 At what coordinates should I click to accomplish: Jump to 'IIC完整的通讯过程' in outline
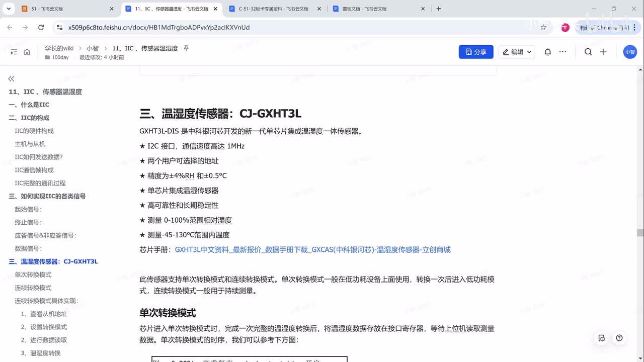click(40, 183)
